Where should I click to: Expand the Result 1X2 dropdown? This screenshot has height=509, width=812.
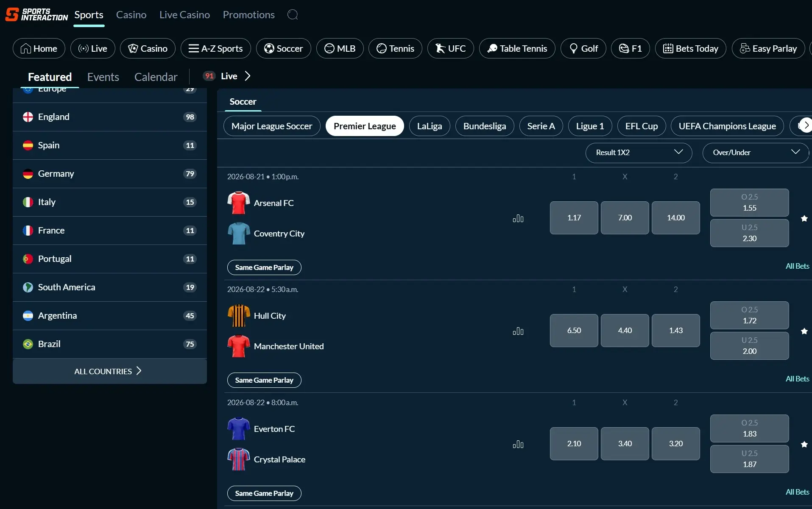pos(639,153)
